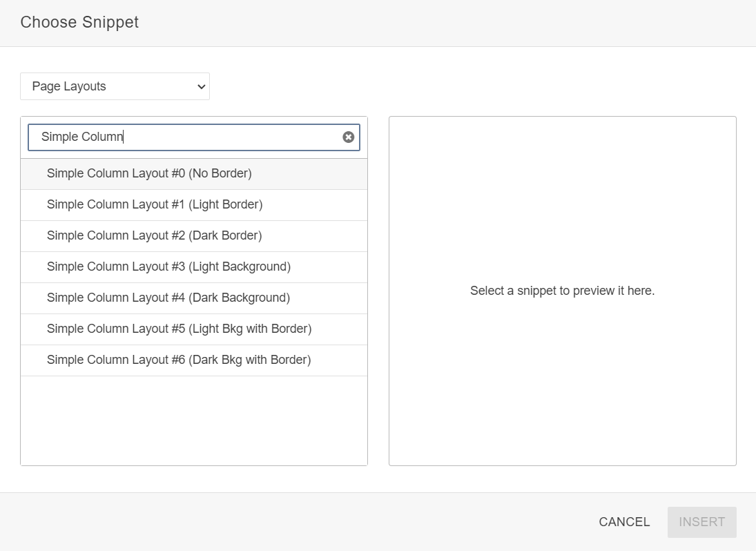Screen dimensions: 756x551
Task: Click empty space below the snippet list
Action: (x=193, y=420)
